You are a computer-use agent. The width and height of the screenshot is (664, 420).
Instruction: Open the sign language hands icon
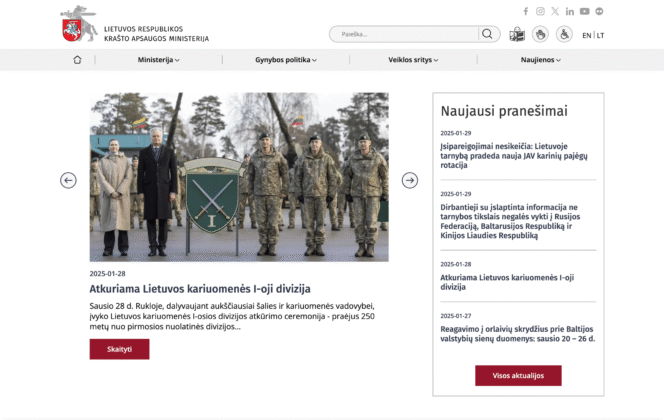click(x=540, y=34)
